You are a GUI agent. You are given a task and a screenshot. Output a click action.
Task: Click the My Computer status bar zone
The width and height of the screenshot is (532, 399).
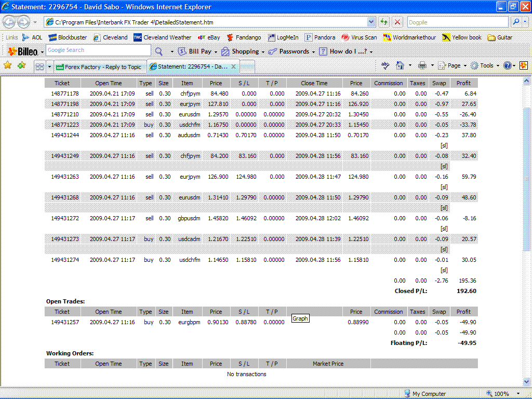pos(425,394)
